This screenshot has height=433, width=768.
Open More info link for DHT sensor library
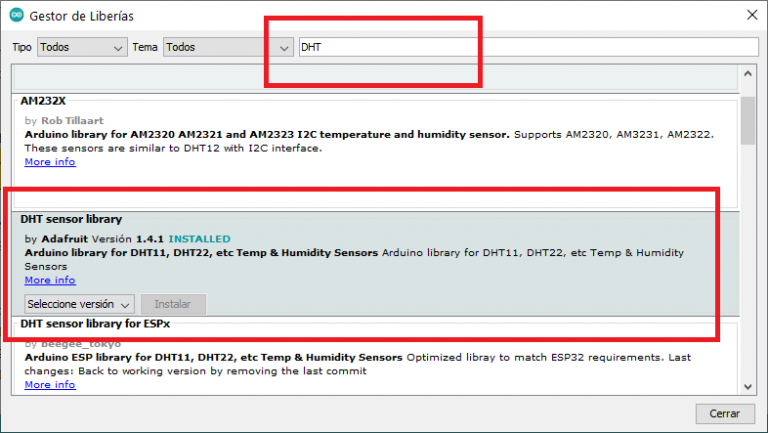(x=50, y=280)
